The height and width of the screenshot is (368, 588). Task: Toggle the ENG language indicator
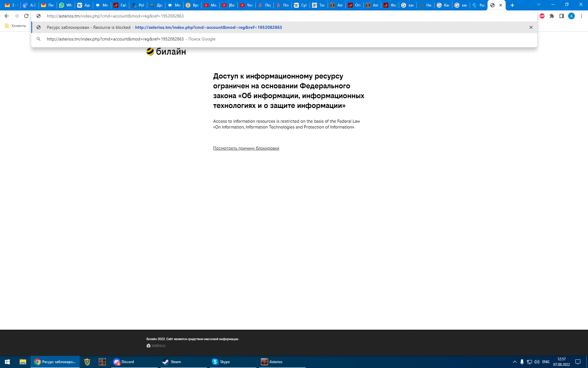point(546,362)
